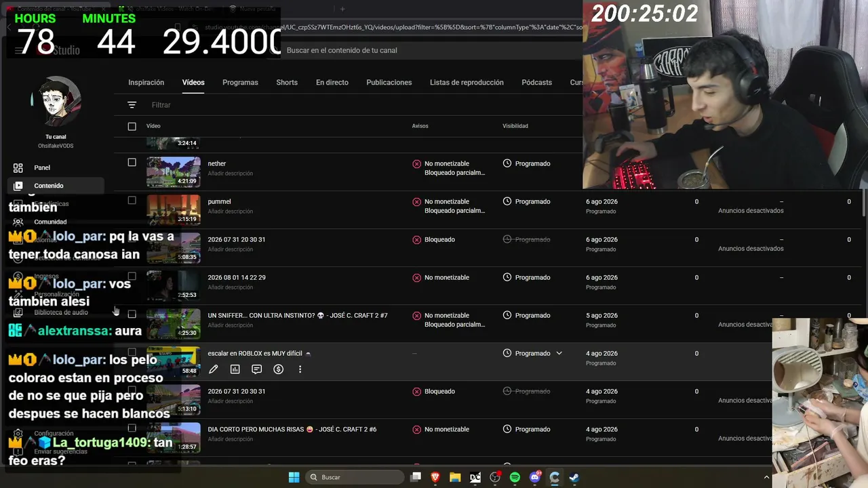Switch to the Listas de reproducción tab
The width and height of the screenshot is (868, 488).
tap(467, 83)
